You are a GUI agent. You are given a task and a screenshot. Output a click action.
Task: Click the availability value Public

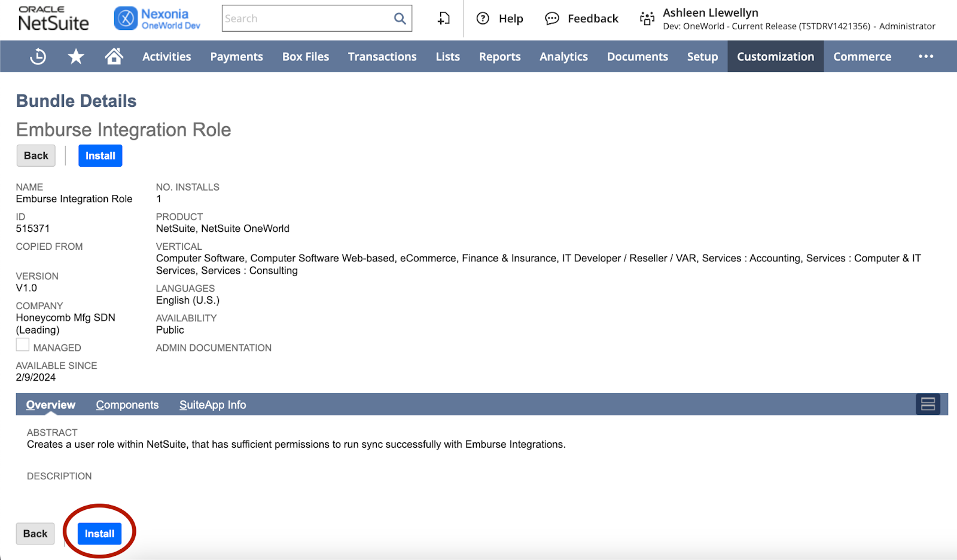coord(170,330)
